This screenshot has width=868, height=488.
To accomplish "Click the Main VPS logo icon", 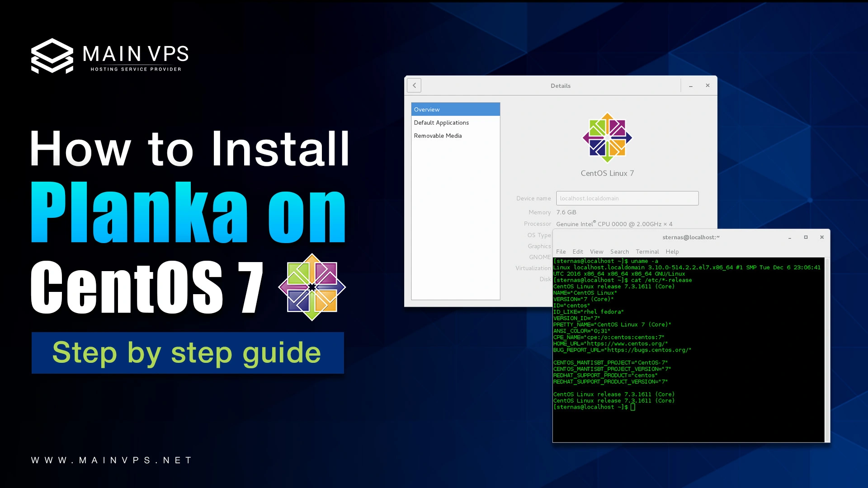I will (52, 56).
